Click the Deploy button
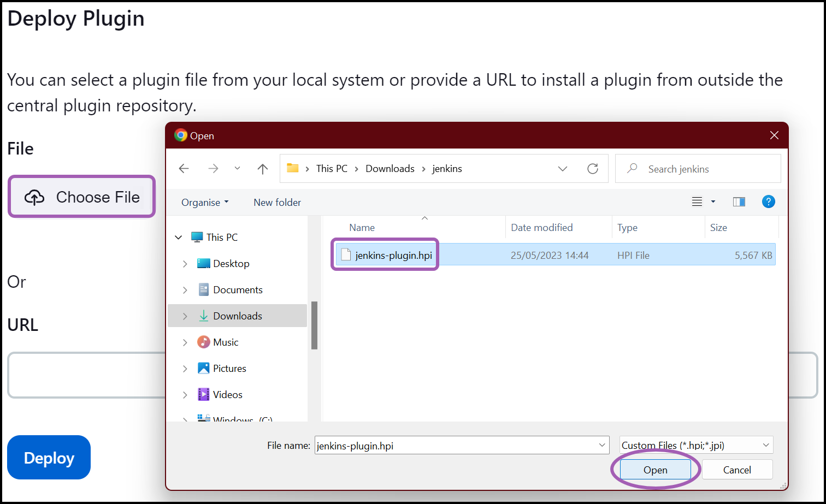Viewport: 826px width, 504px height. 49,457
